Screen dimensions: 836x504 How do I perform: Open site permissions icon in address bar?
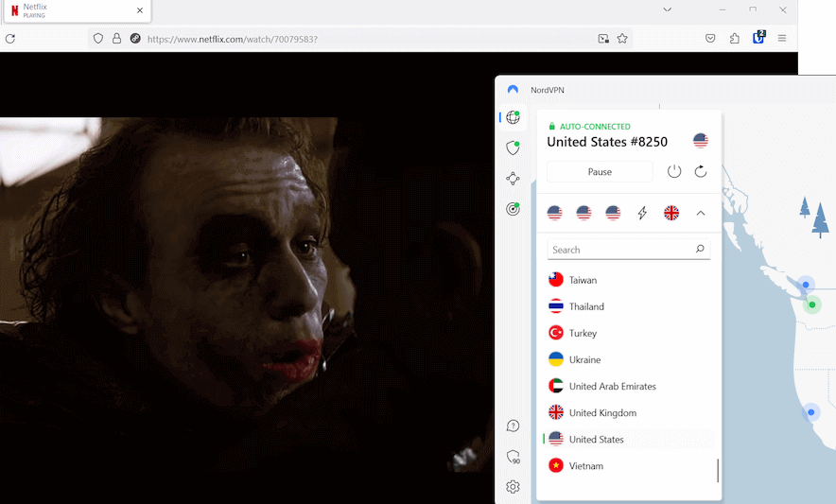(x=135, y=39)
